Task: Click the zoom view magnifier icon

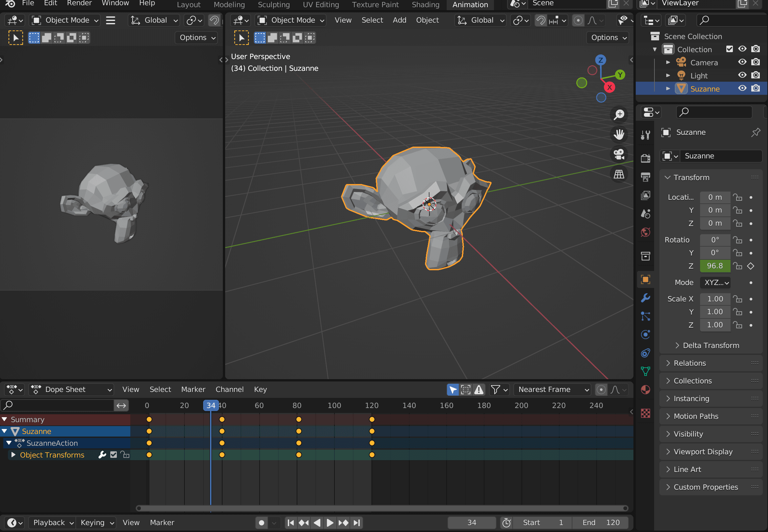Action: coord(619,115)
